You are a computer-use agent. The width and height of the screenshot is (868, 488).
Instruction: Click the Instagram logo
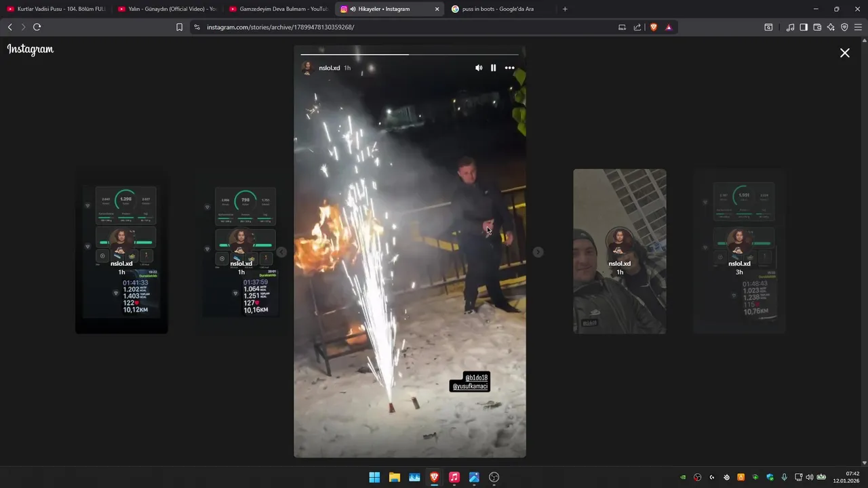pos(31,49)
